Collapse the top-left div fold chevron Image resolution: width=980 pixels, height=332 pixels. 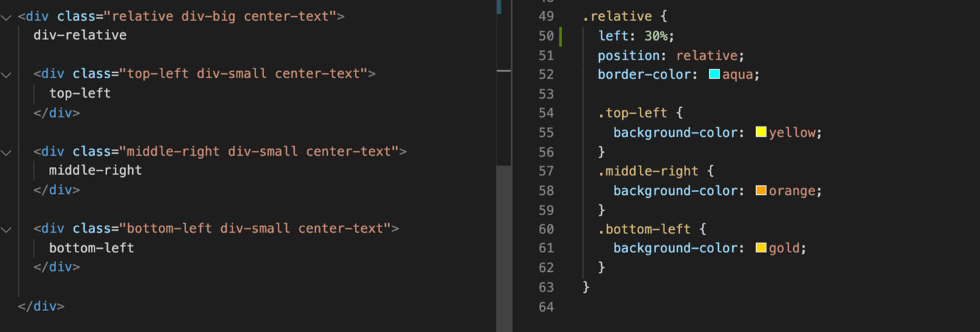7,74
